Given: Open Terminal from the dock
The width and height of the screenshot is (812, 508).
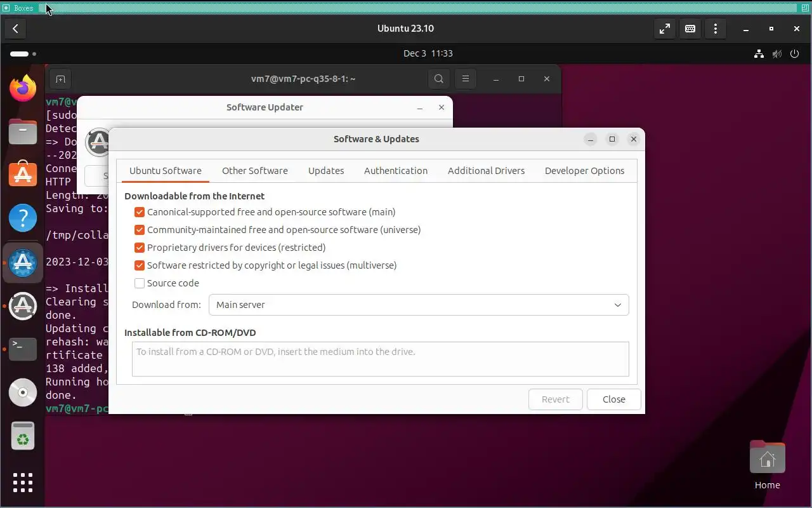Looking at the screenshot, I should [x=23, y=349].
